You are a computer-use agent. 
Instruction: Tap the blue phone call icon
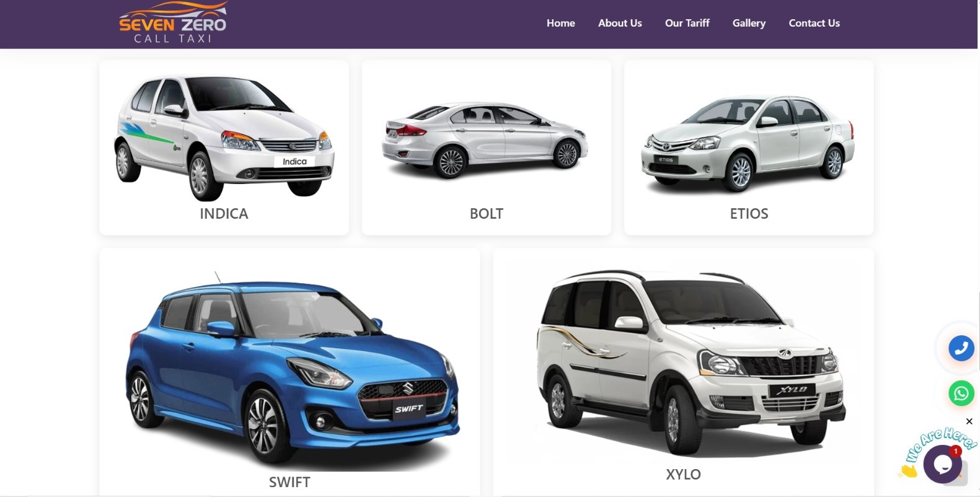tap(961, 348)
